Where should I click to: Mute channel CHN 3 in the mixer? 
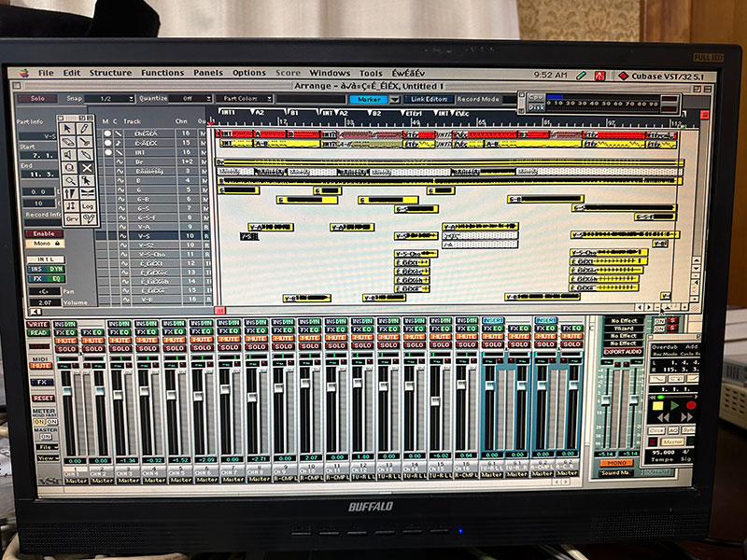pyautogui.click(x=120, y=341)
